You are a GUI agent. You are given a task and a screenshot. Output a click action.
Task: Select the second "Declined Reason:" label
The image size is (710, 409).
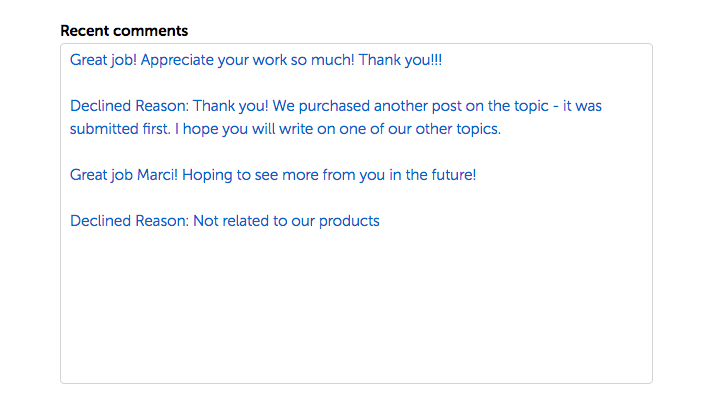(129, 220)
